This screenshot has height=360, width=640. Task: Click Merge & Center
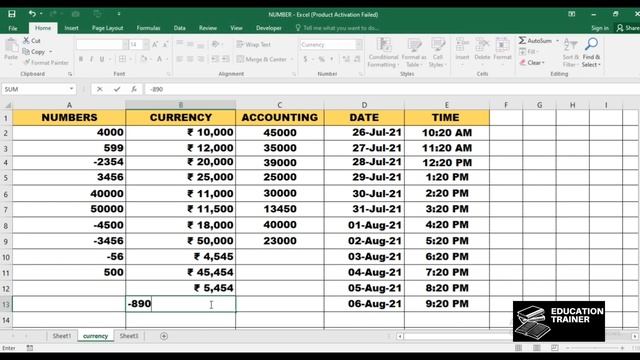(262, 59)
